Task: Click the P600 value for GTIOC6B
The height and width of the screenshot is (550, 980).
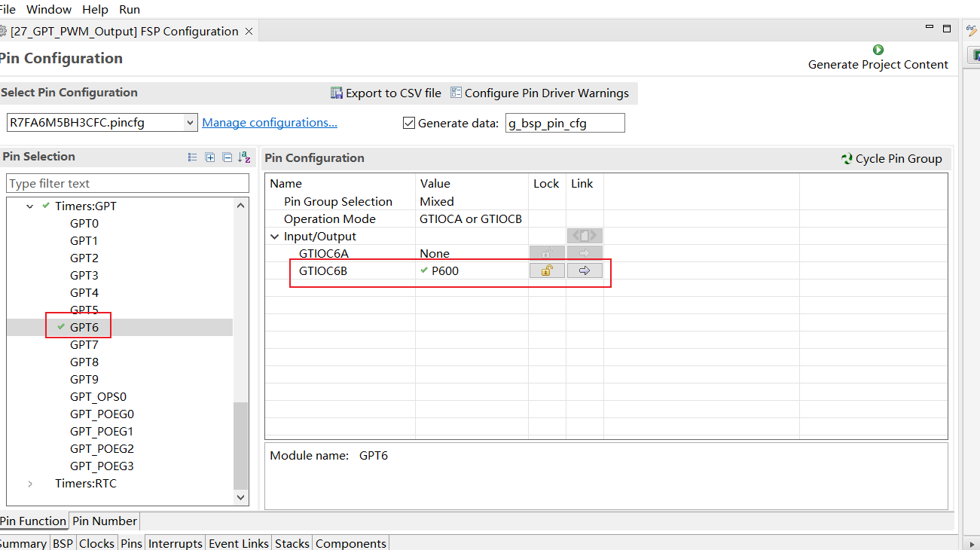Action: [x=445, y=271]
